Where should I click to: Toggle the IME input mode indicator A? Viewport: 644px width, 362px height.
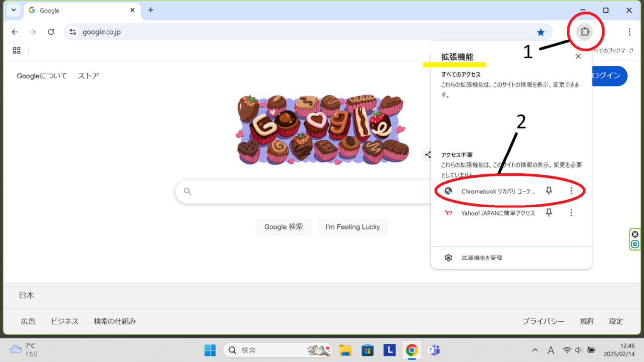point(551,350)
